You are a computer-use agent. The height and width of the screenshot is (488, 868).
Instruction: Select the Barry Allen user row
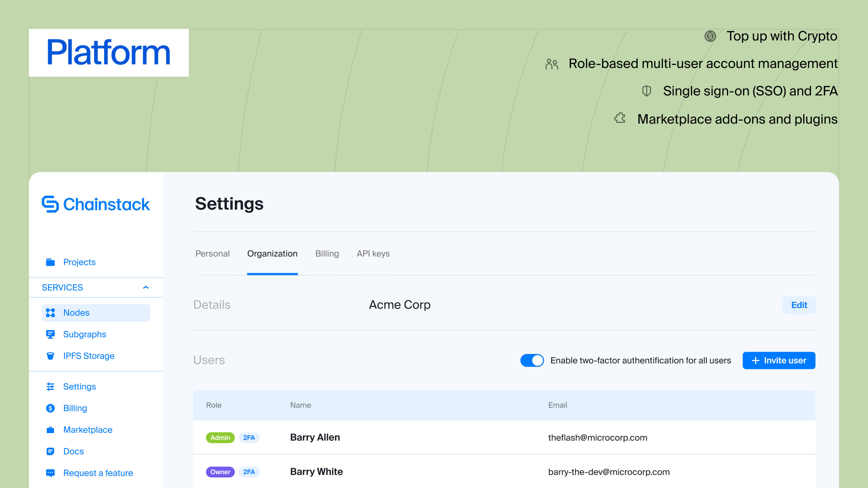[315, 437]
